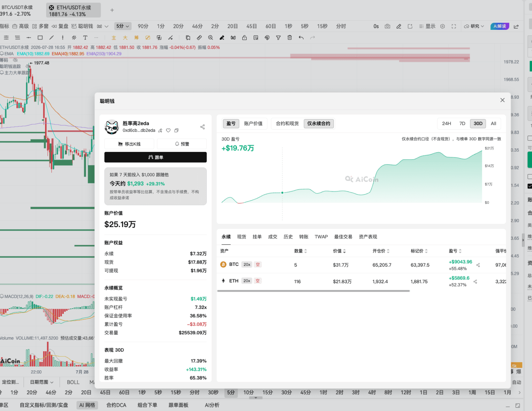Open the 5分 interval dropdown
This screenshot has width=532, height=411.
coord(122,26)
